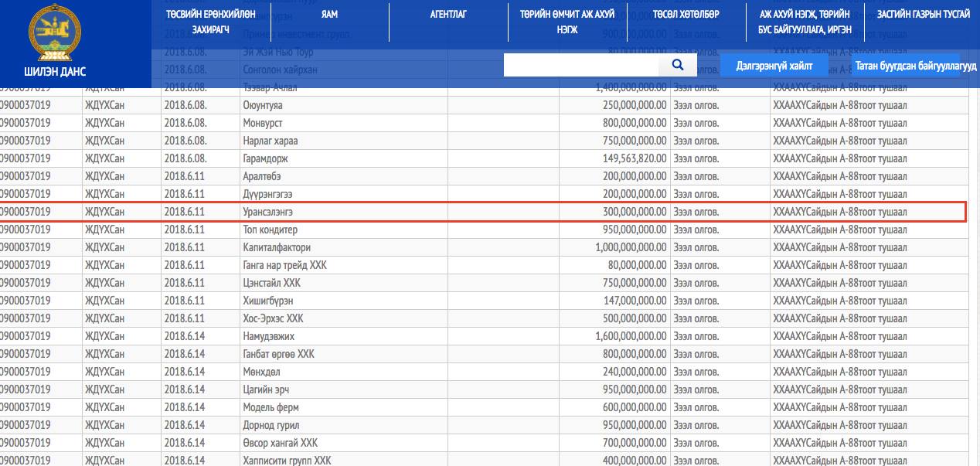The height and width of the screenshot is (466, 980).
Task: Select the account number in Дорнод гурил row
Action: pos(26,425)
